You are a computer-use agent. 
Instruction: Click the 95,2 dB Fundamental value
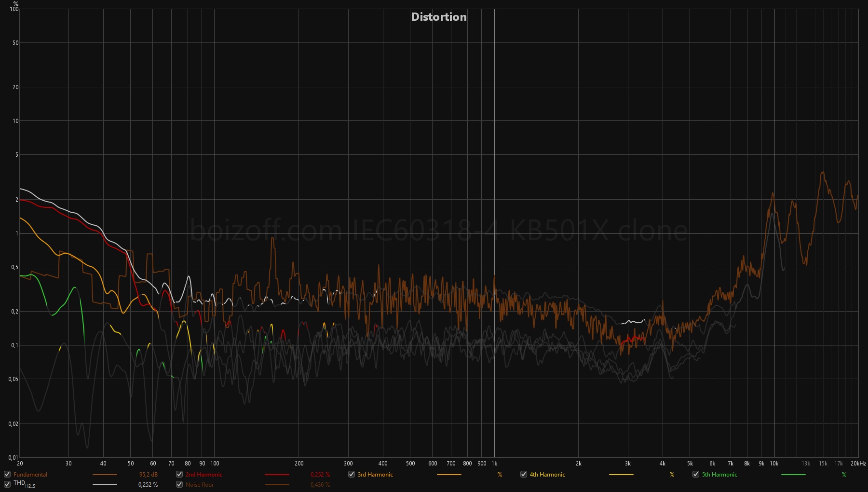149,475
